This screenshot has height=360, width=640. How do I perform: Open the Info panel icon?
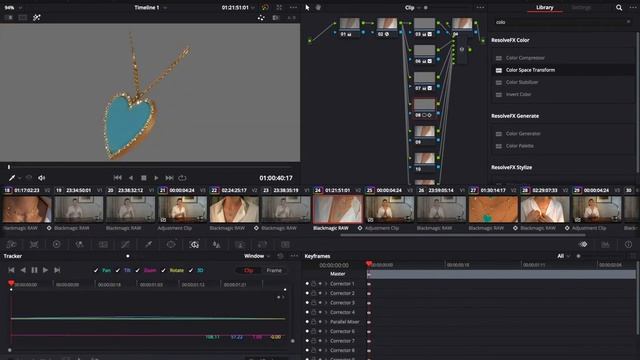tap(629, 244)
